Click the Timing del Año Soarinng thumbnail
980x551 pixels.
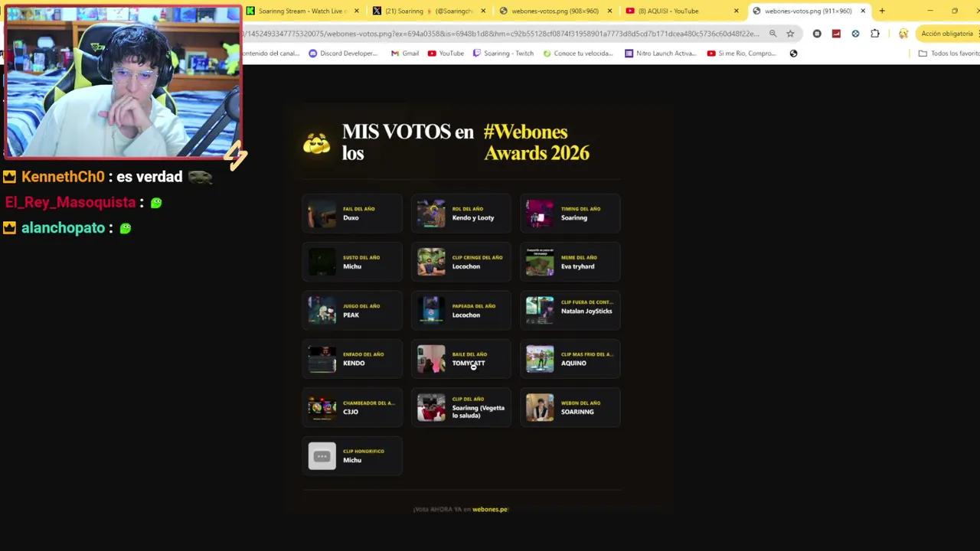tap(540, 214)
